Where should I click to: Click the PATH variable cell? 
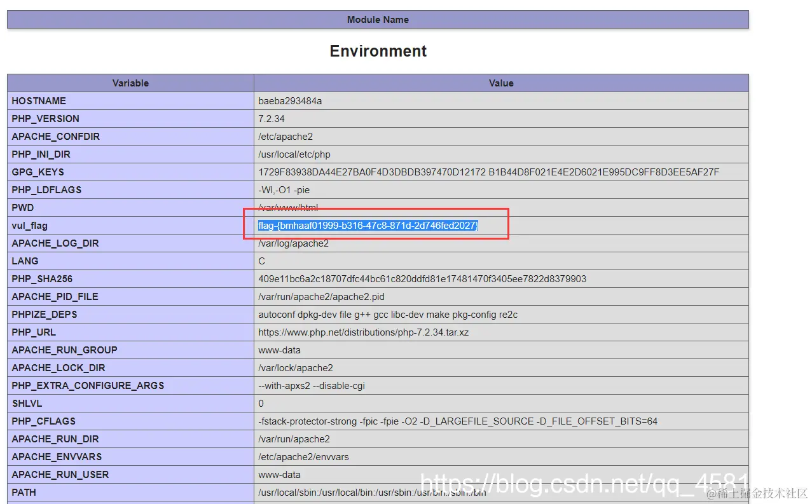(130, 493)
